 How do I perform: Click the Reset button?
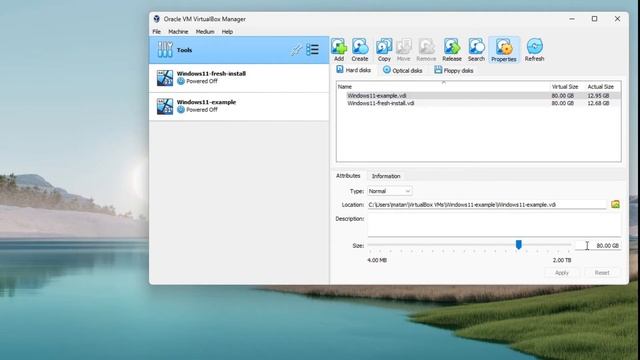(602, 273)
